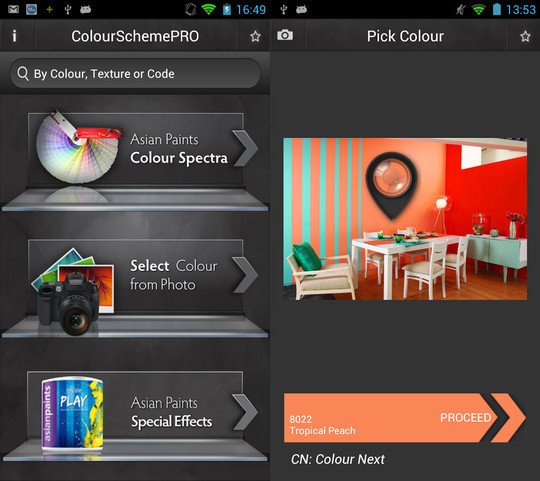Expand Select Colour from Photo chevron arrow
This screenshot has height=481, width=540.
(x=245, y=275)
